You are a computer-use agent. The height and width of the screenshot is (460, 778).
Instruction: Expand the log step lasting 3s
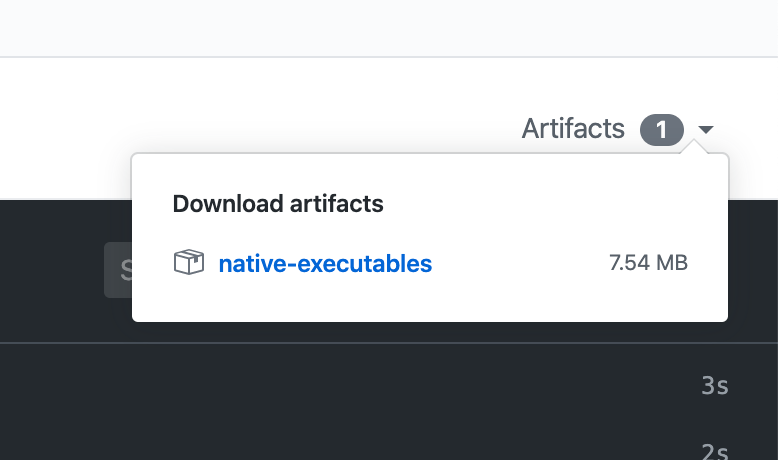(714, 386)
